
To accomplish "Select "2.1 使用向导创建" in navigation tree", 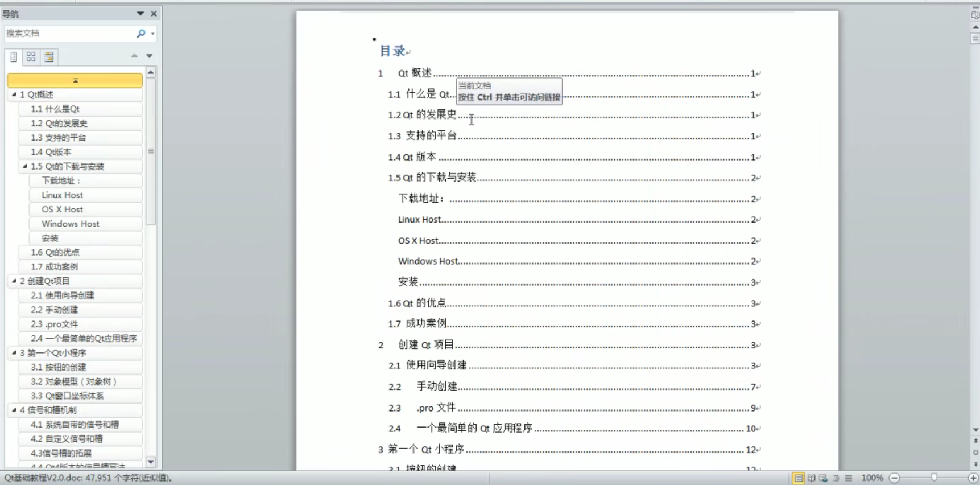I will pos(80,295).
